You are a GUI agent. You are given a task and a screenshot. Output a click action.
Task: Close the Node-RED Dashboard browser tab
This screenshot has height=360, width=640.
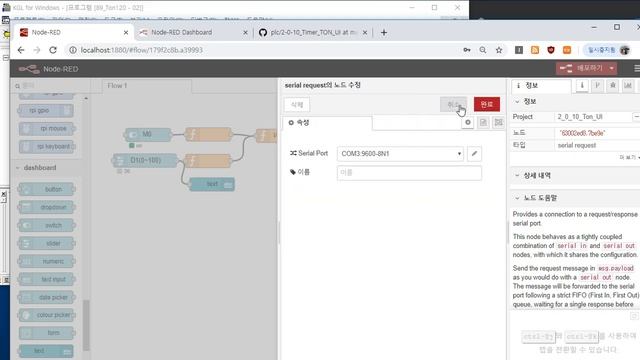point(245,33)
